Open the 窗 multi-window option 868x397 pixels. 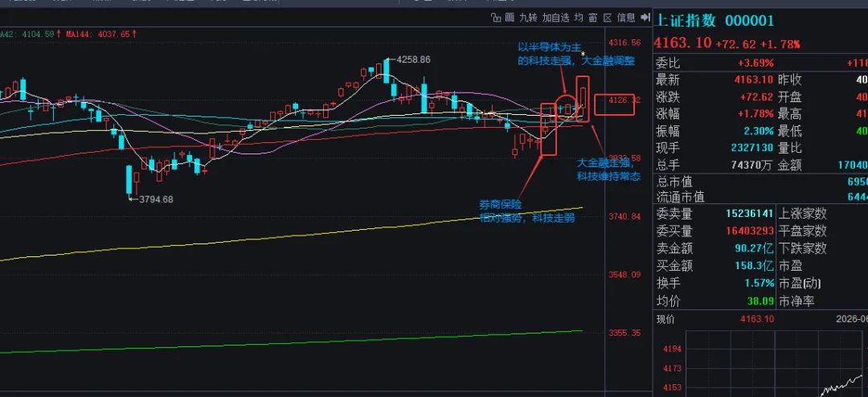593,18
